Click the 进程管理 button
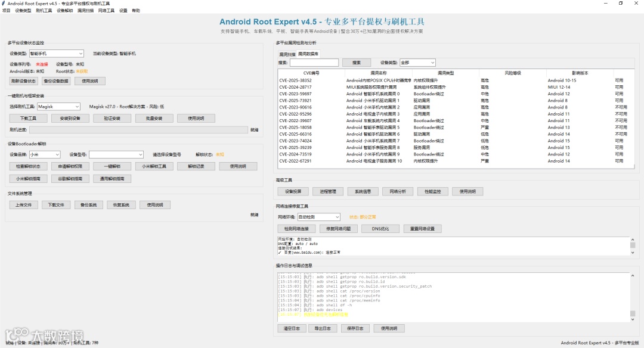644x348 pixels. coord(328,191)
